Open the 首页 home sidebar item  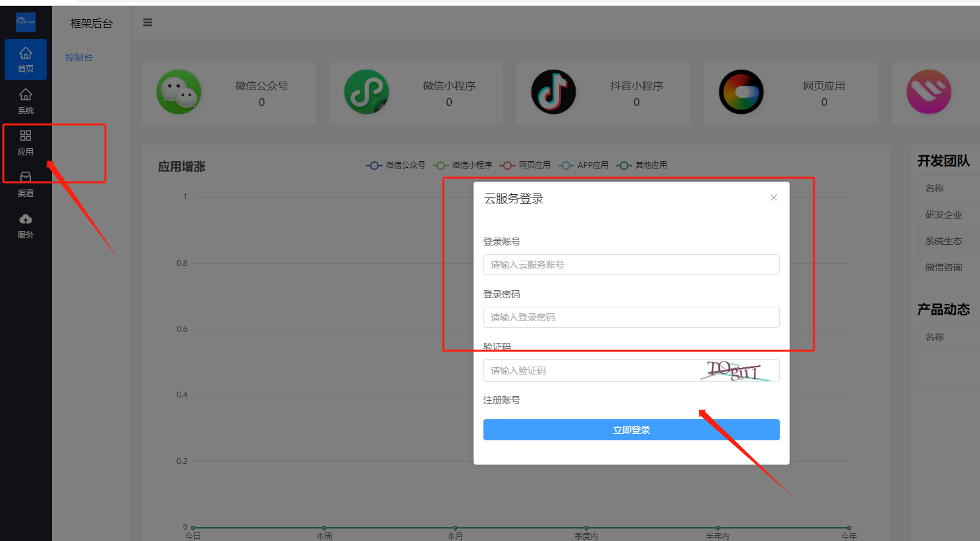click(x=26, y=59)
